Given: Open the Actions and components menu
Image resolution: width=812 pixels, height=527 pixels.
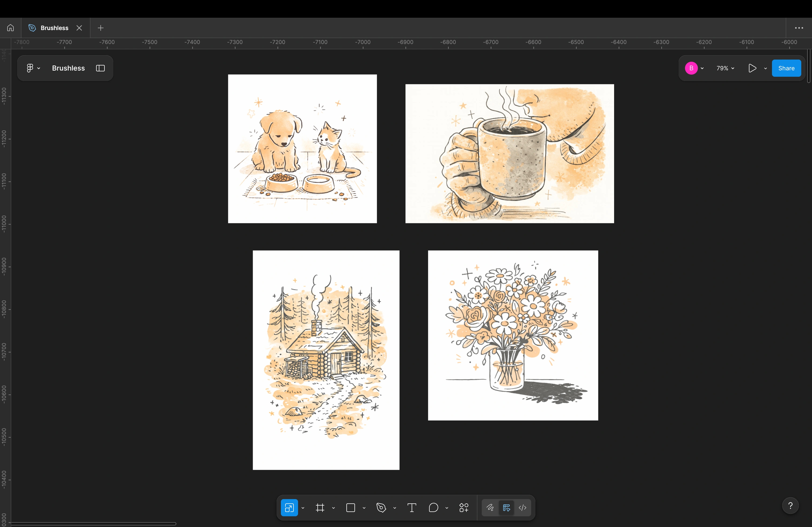Looking at the screenshot, I should 464,508.
